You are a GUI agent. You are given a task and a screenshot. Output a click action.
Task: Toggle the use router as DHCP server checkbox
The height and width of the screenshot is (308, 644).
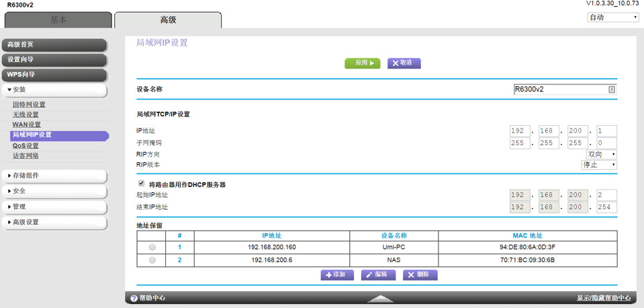141,184
